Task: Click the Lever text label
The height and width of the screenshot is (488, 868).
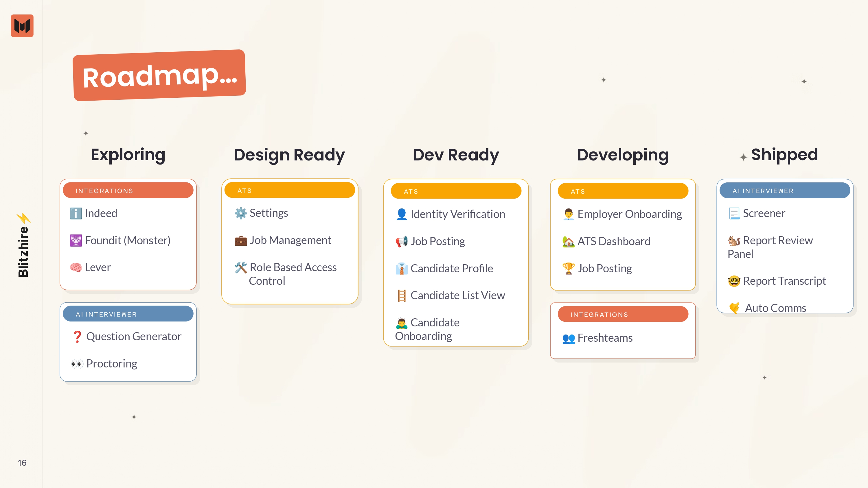Action: point(98,267)
